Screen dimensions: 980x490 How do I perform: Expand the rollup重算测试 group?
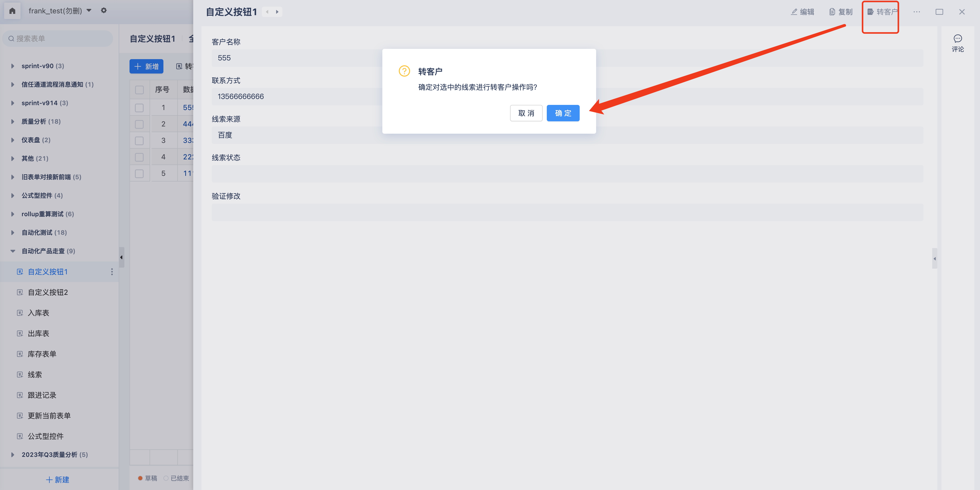coord(13,214)
